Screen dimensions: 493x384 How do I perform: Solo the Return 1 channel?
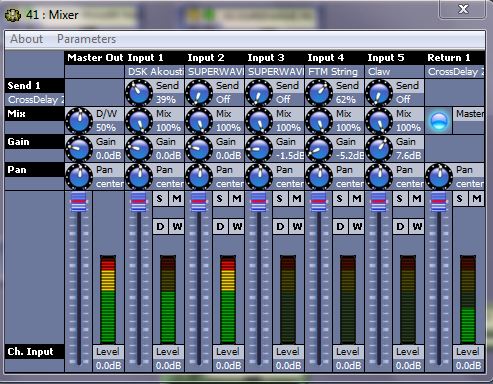(460, 199)
